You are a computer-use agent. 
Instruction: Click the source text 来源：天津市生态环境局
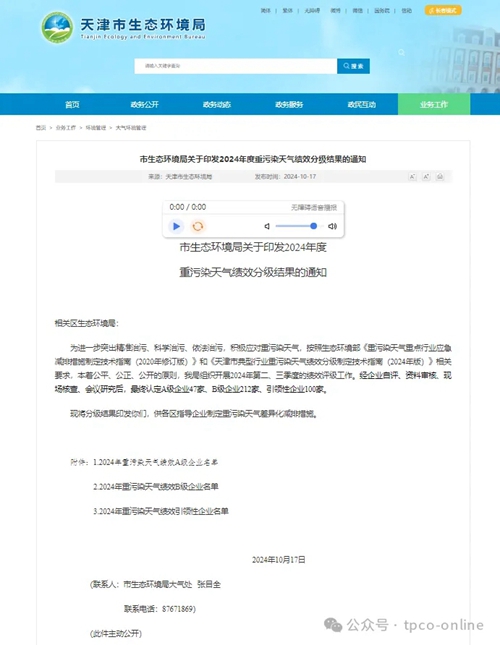click(180, 176)
